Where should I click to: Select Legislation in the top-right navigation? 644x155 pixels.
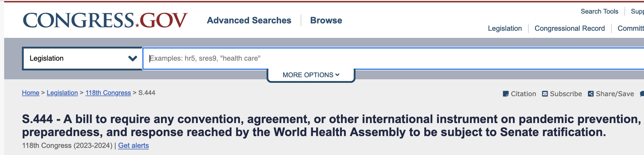pos(505,28)
